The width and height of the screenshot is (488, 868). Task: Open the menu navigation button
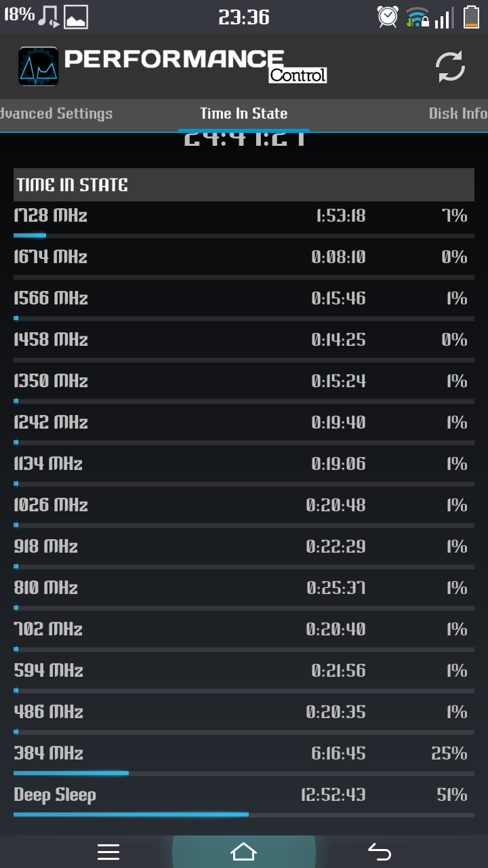coord(108,852)
